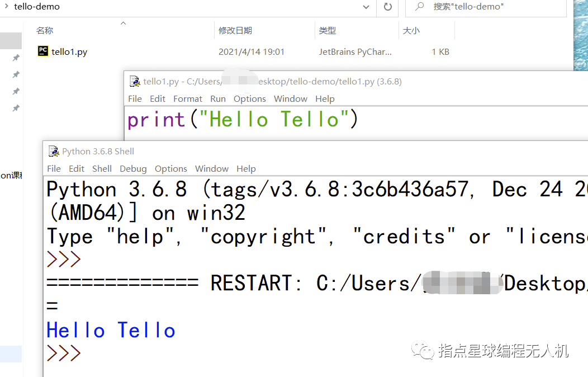
Task: Click the search magnifier icon
Action: coord(419,7)
